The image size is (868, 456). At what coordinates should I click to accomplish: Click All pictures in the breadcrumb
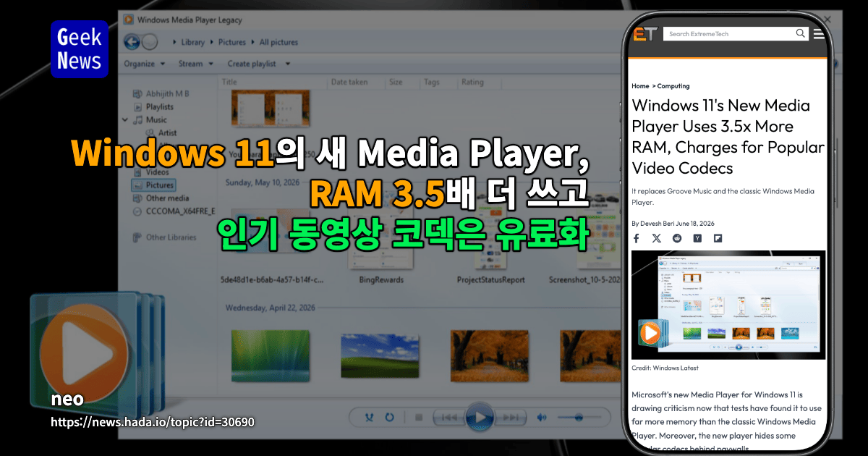(278, 42)
